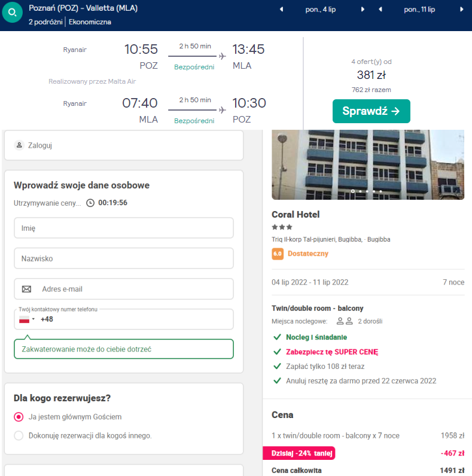
Task: Open the Coral Hotel title
Action: (x=296, y=215)
